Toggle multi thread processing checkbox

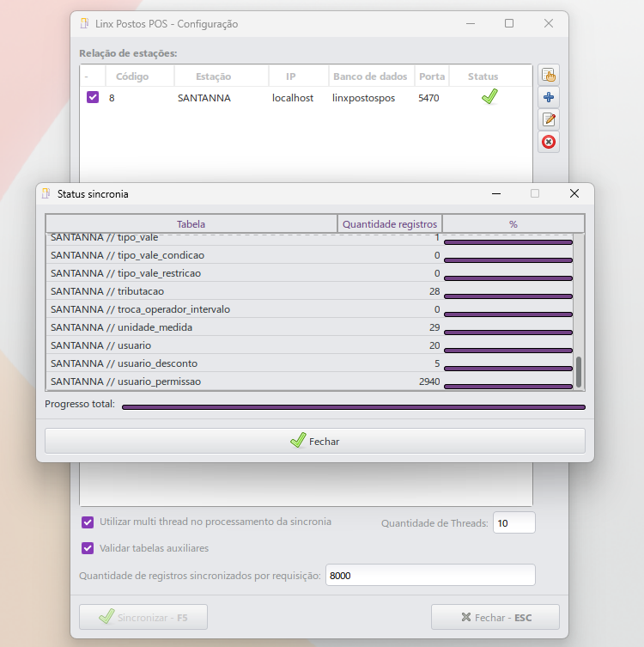(88, 522)
